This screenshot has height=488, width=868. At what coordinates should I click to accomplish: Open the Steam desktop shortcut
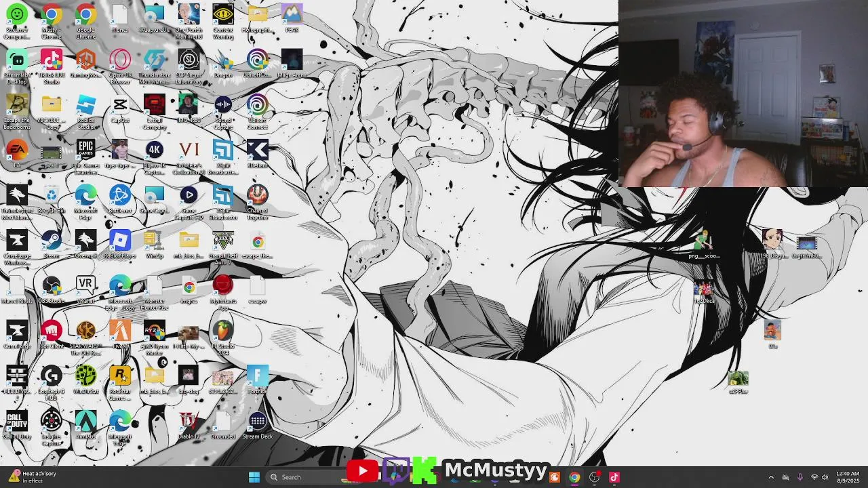pos(51,244)
